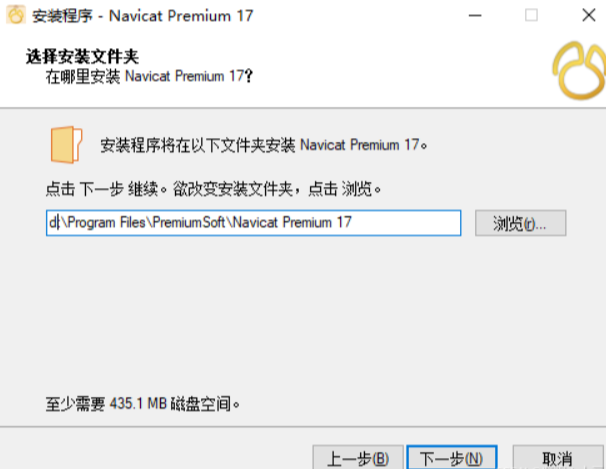The width and height of the screenshot is (606, 469).
Task: Click the orange folder icon beside install description
Action: click(x=66, y=145)
